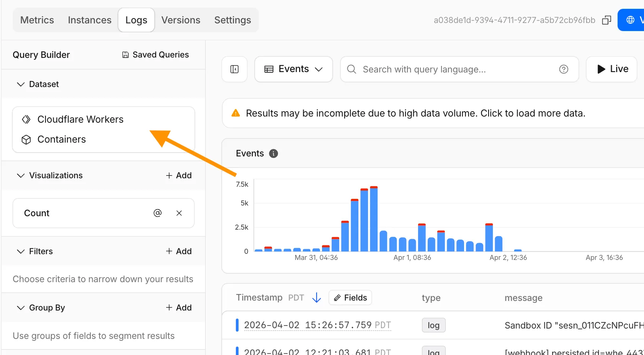Remove the Count visualization
644x355 pixels.
[179, 213]
